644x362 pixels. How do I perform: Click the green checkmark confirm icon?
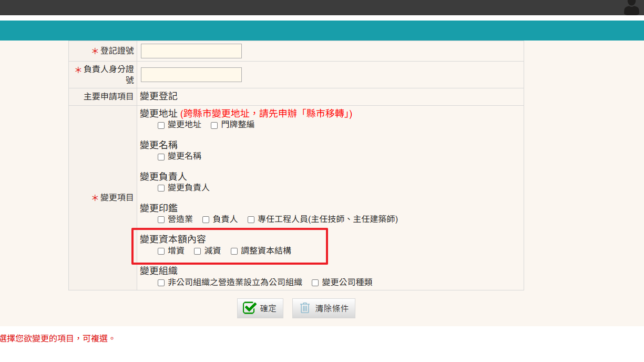click(x=250, y=308)
